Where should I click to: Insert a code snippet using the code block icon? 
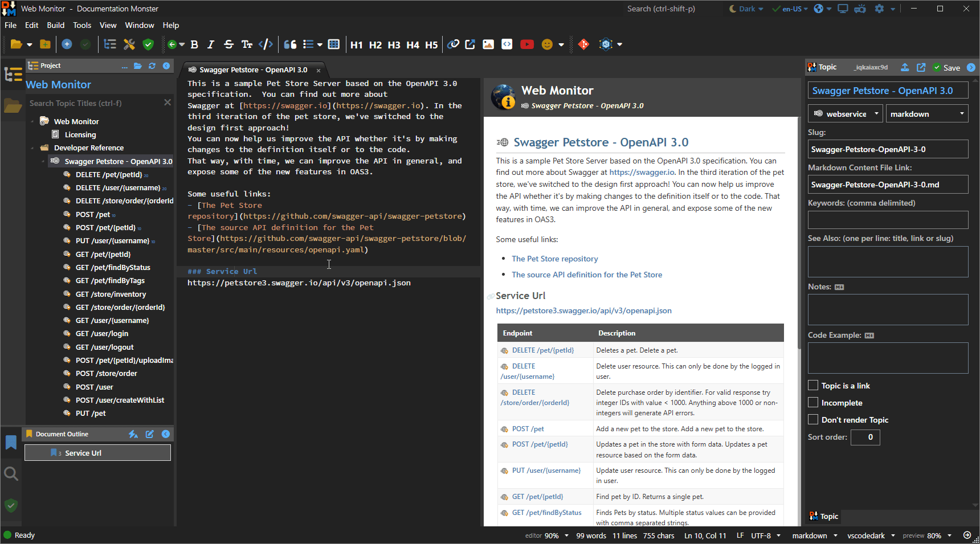pyautogui.click(x=507, y=44)
